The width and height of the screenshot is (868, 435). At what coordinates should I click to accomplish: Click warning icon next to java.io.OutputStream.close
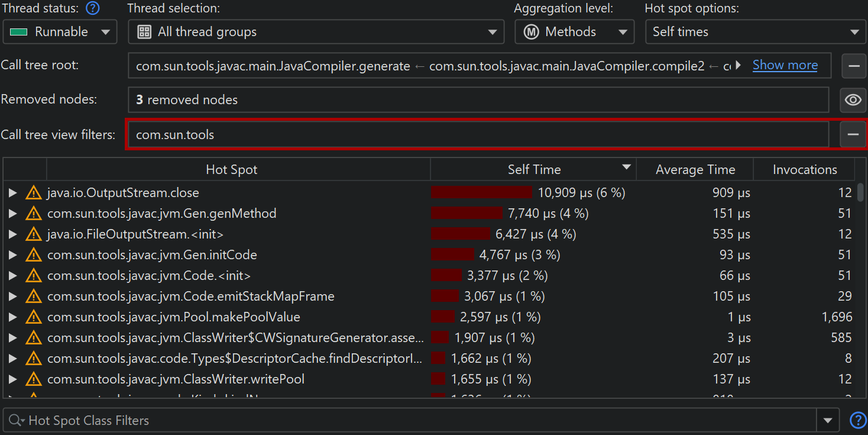click(34, 193)
